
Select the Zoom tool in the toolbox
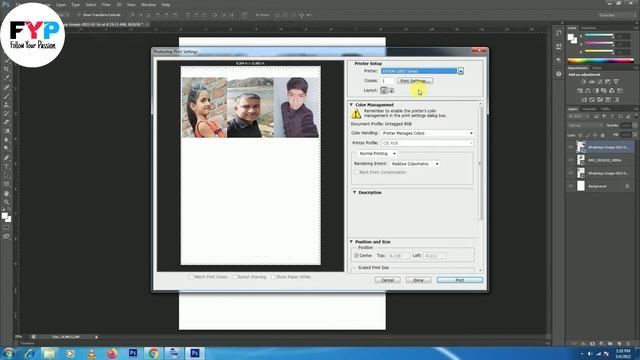[x=6, y=202]
